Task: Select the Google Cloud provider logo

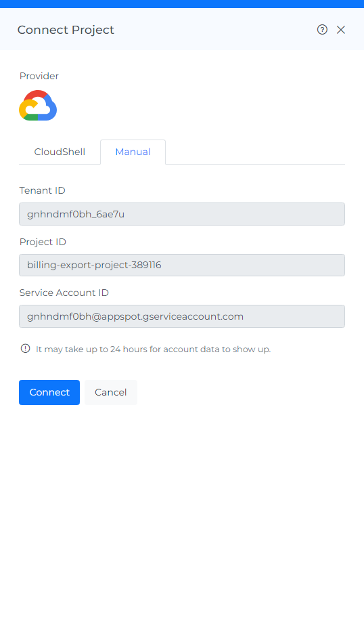Action: click(38, 106)
